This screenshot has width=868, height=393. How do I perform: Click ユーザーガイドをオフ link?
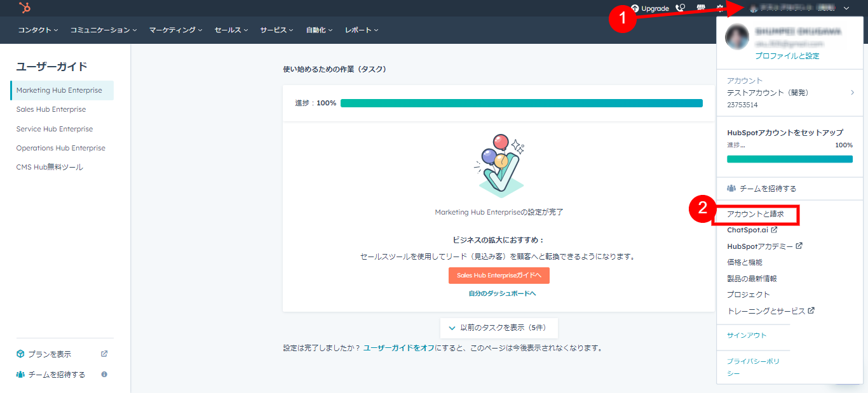(399, 348)
